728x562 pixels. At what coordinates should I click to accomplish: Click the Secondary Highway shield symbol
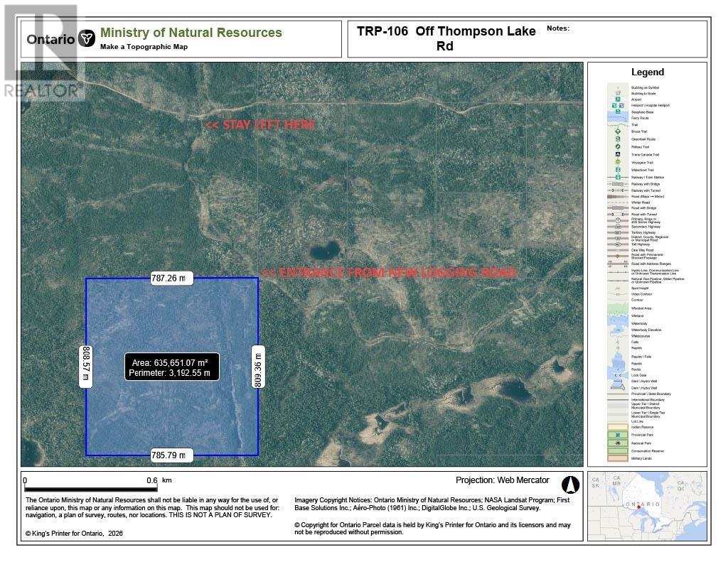click(618, 227)
